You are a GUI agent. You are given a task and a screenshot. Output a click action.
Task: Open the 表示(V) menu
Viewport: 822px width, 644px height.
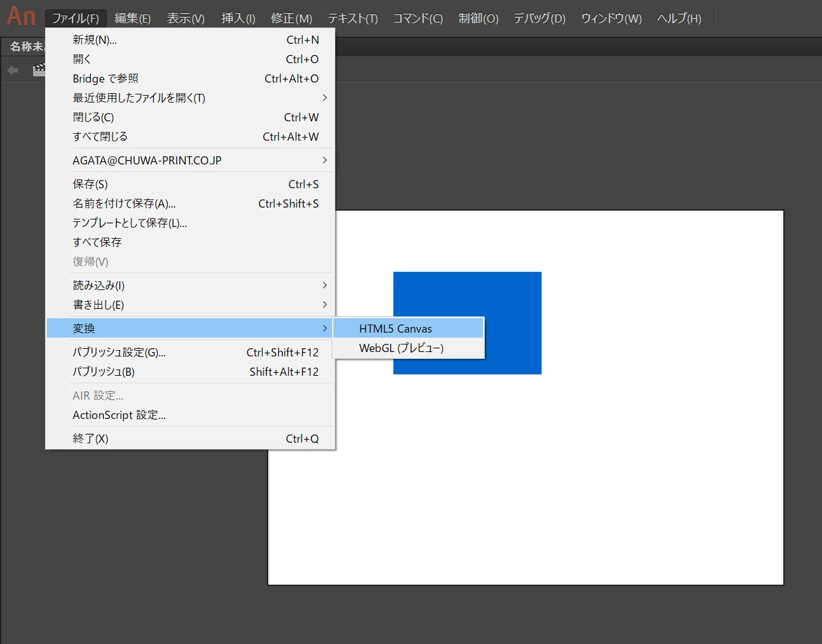(x=186, y=18)
